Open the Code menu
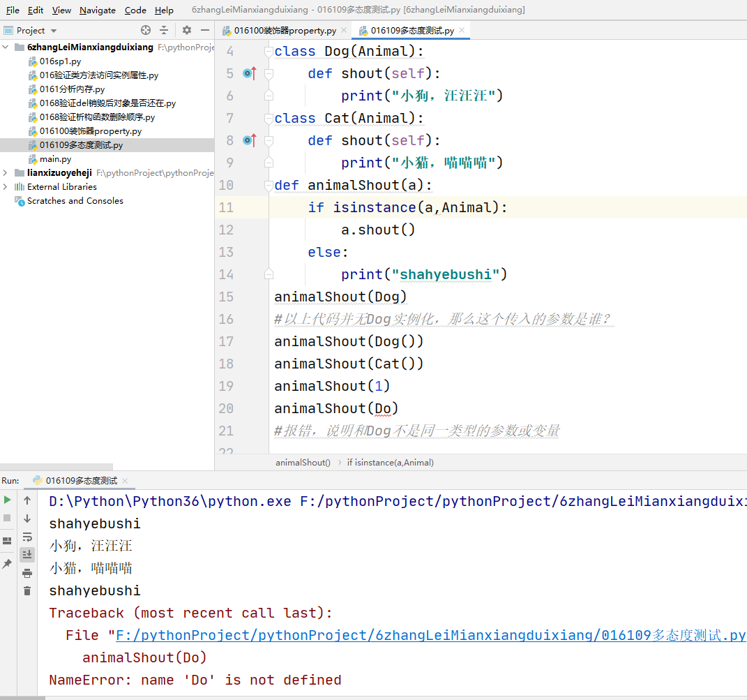 tap(135, 10)
